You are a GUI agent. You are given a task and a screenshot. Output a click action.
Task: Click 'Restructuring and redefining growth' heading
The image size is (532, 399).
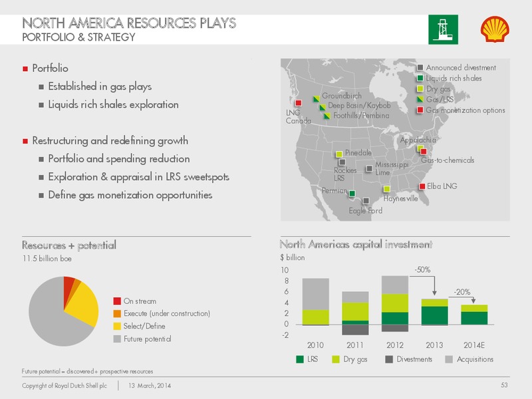pyautogui.click(x=106, y=140)
